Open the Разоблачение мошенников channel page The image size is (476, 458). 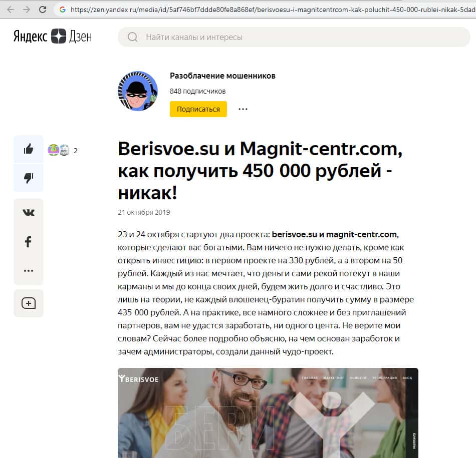pos(222,76)
